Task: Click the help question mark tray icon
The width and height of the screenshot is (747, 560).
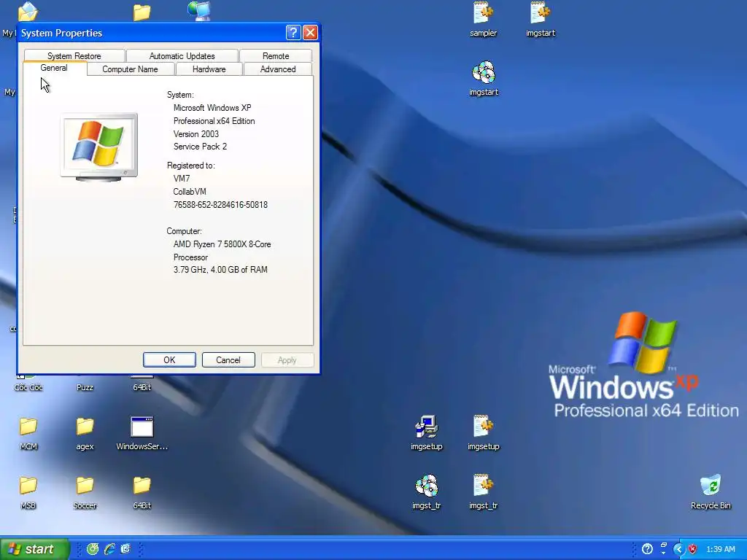Action: 647,549
